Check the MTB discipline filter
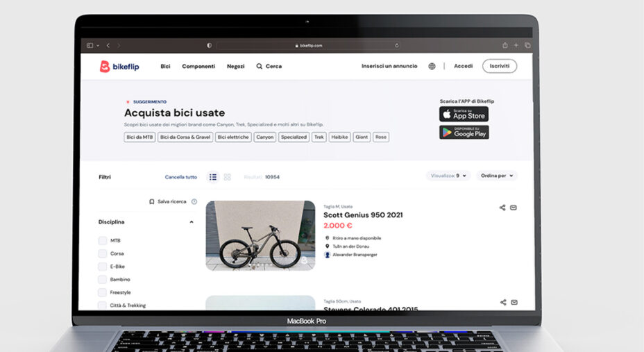Image resolution: width=644 pixels, height=352 pixels. point(103,241)
